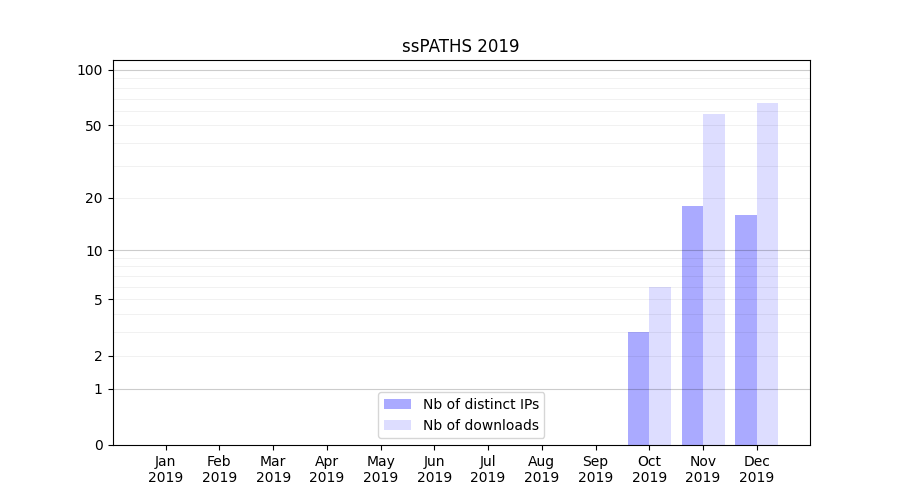Click the 100 y-axis tick label
The image size is (900, 500).
(90, 70)
